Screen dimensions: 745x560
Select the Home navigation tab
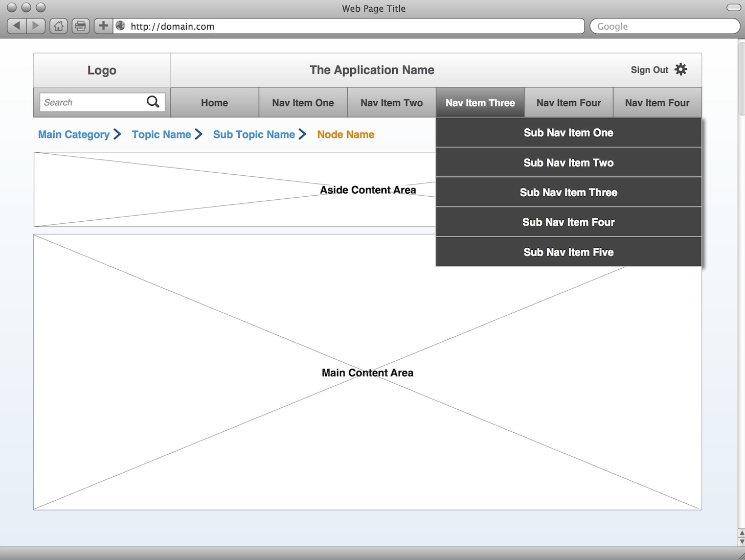click(214, 103)
